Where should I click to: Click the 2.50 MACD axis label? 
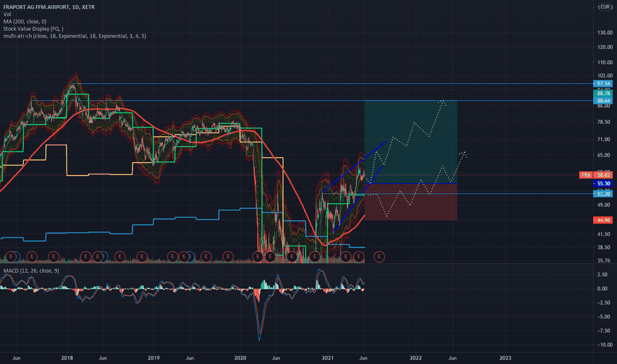(x=602, y=275)
